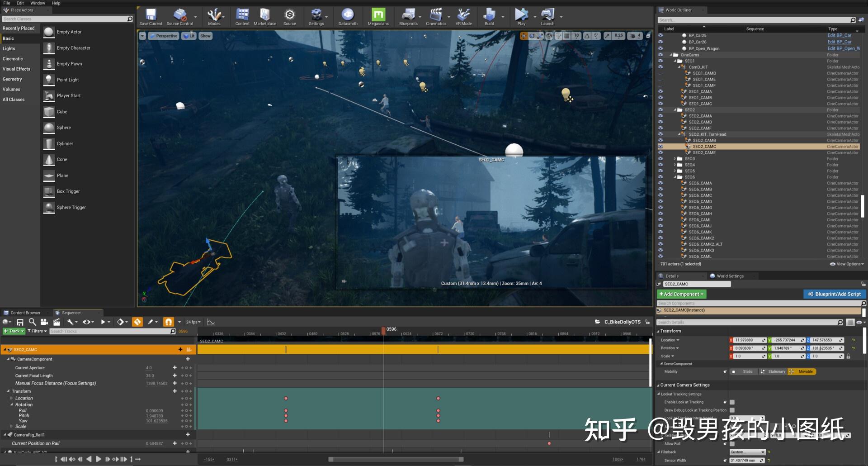The width and height of the screenshot is (868, 466).
Task: Hide BP_Car25 with its eye icon
Action: [x=660, y=35]
